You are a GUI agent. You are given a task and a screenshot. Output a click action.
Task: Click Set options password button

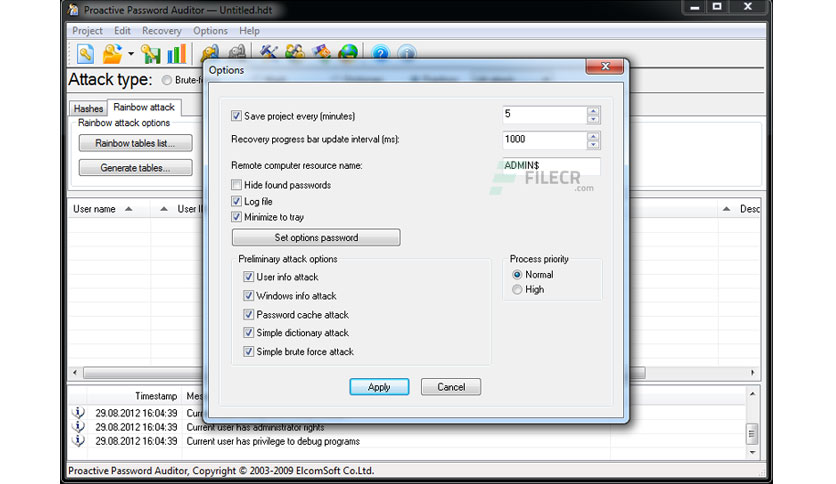coord(316,238)
